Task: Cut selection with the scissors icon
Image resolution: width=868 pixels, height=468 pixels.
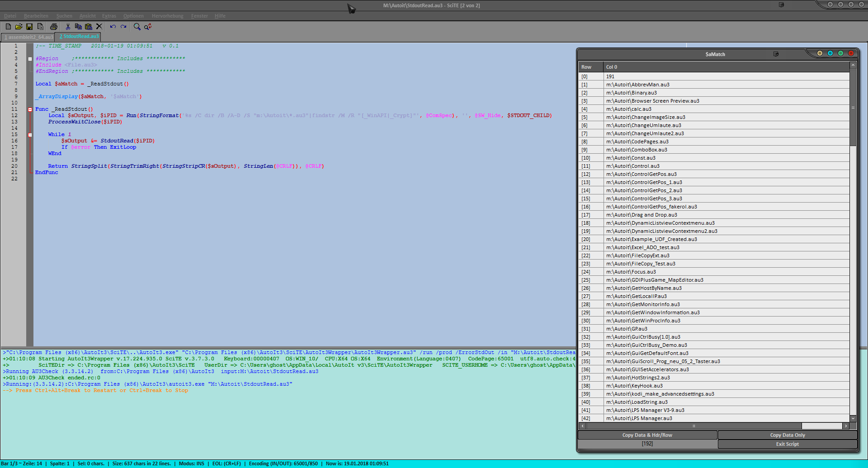Action: (x=68, y=27)
